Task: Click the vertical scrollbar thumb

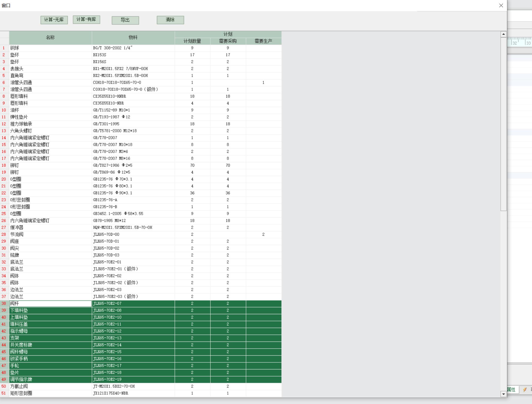Action: click(x=503, y=124)
